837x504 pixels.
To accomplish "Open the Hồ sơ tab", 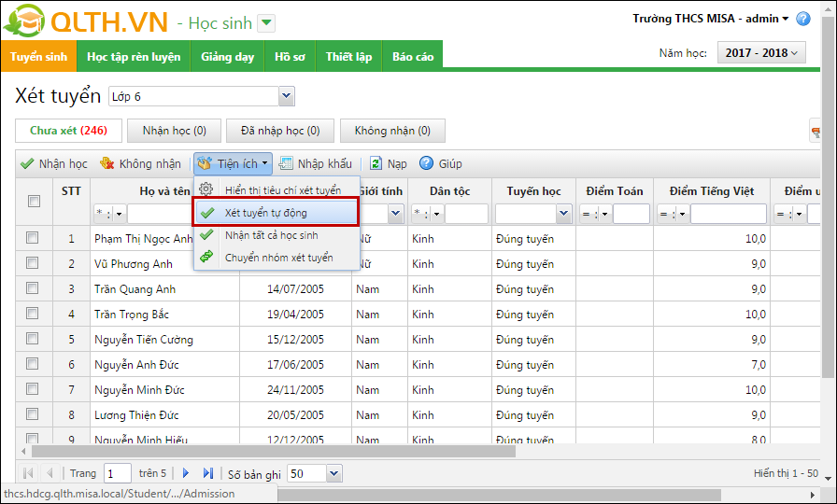I will [290, 56].
